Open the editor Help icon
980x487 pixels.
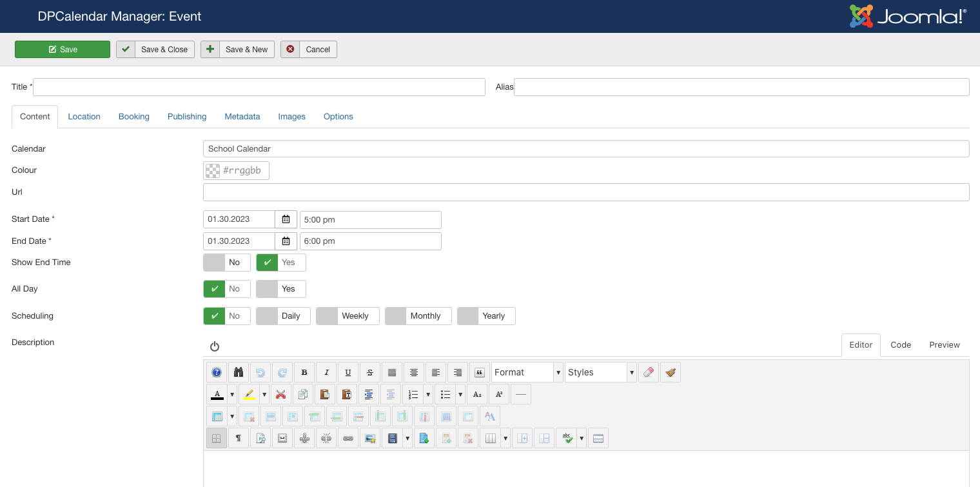pyautogui.click(x=217, y=372)
